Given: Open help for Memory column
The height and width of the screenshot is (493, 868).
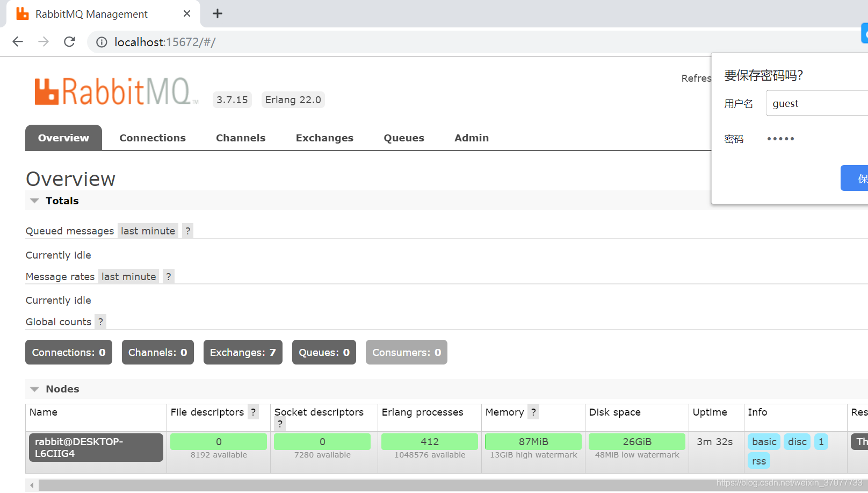Looking at the screenshot, I should 533,412.
